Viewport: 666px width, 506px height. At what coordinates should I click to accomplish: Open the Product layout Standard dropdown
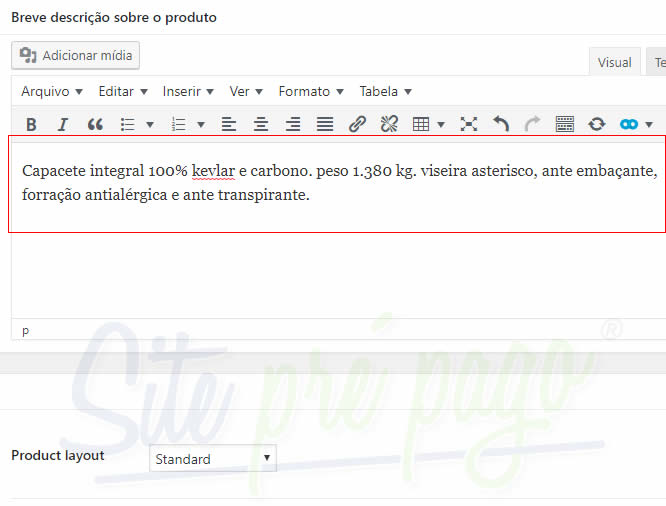[212, 459]
